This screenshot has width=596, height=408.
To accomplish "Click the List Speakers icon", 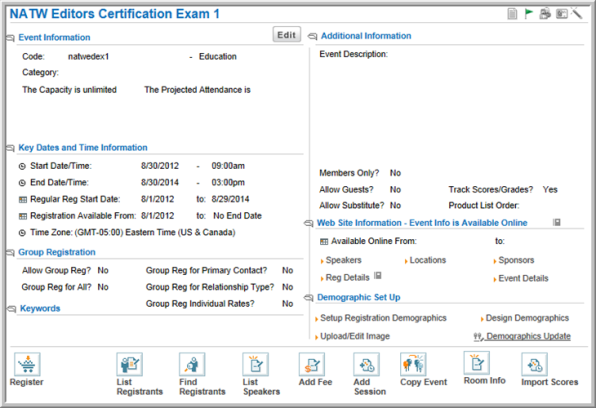I will click(255, 364).
